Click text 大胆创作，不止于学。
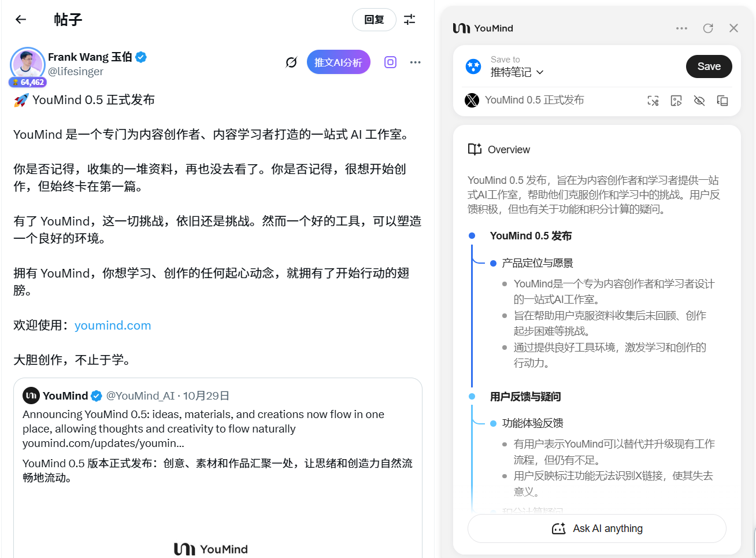This screenshot has width=756, height=558. coord(75,360)
